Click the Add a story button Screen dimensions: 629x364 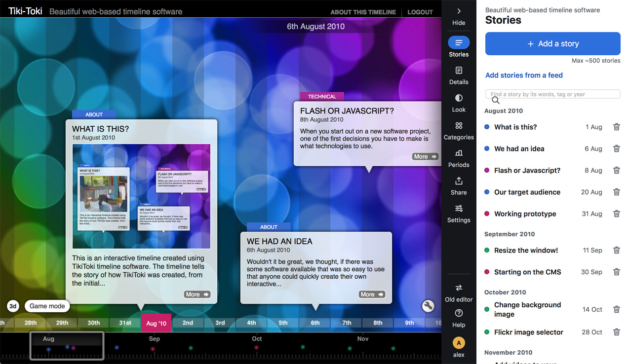tap(553, 43)
